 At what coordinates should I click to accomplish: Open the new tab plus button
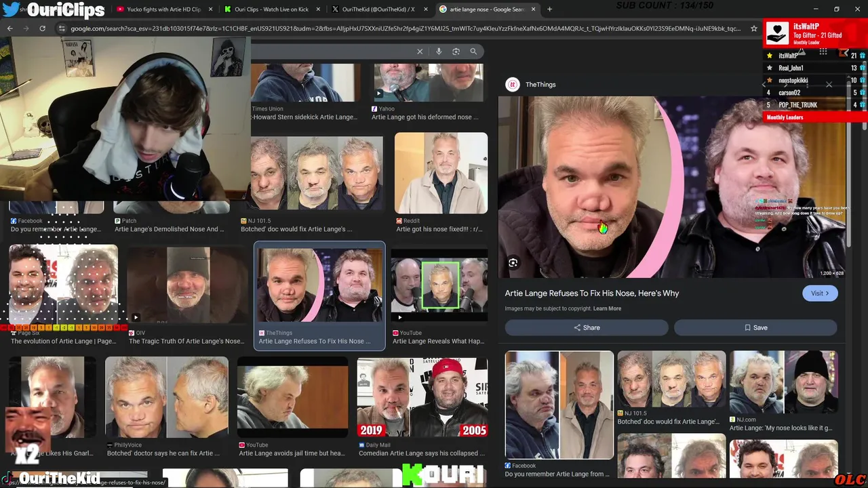tap(549, 9)
